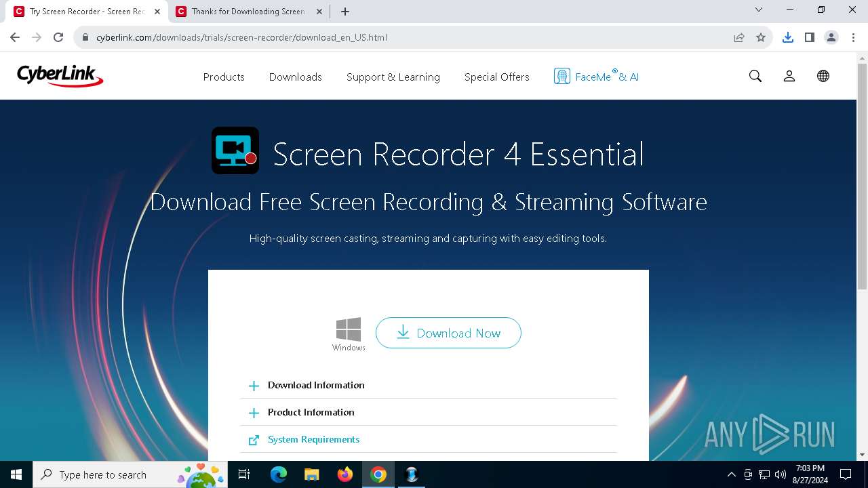Open Task View on taskbar

pos(244,474)
